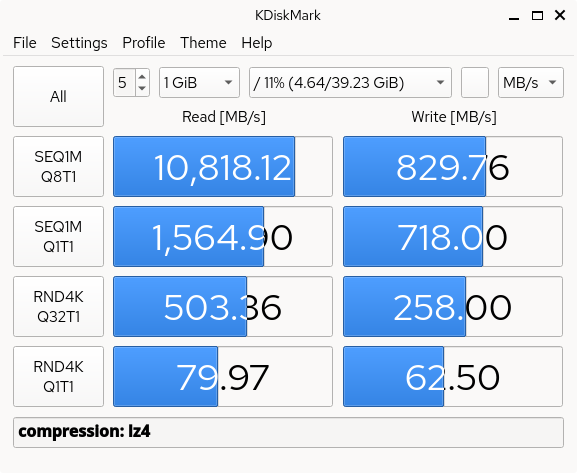The height and width of the screenshot is (473, 577).
Task: Open the Help menu
Action: [x=256, y=43]
